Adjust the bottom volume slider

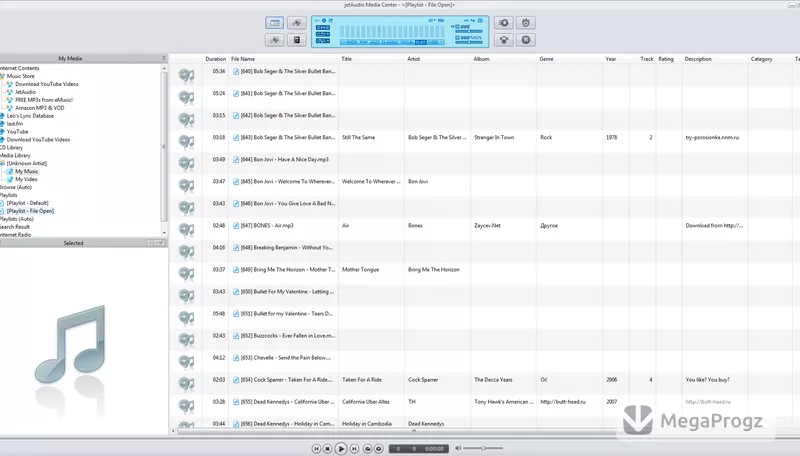point(483,448)
